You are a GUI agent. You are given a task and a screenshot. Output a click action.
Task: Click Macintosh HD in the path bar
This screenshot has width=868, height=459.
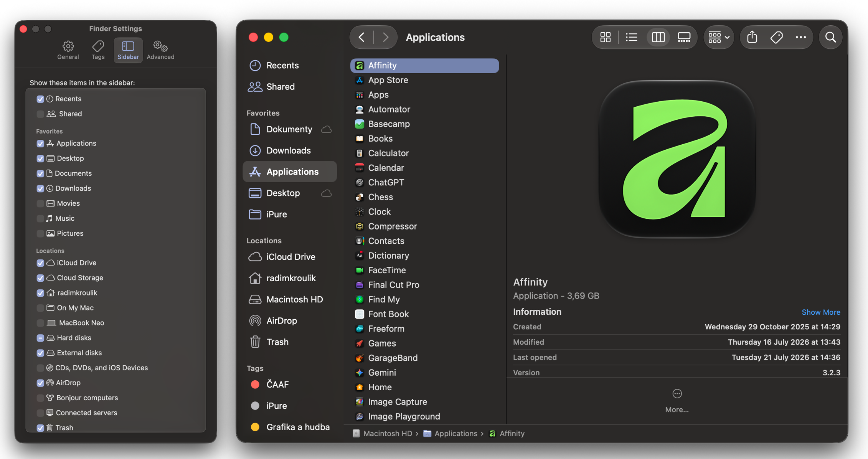point(383,433)
